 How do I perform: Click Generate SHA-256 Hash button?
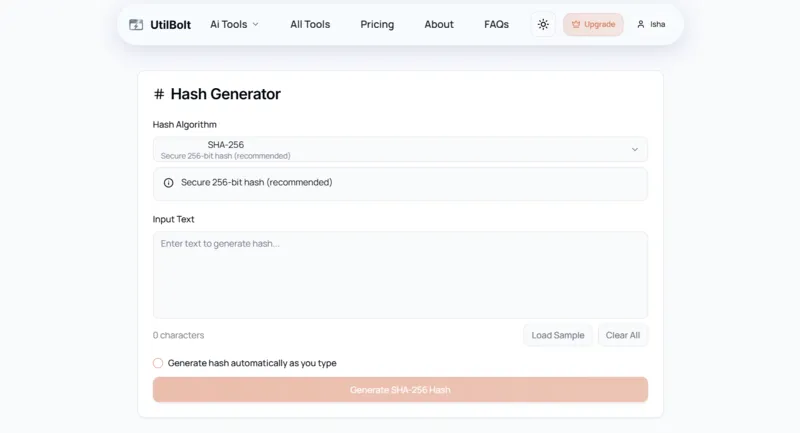(400, 390)
